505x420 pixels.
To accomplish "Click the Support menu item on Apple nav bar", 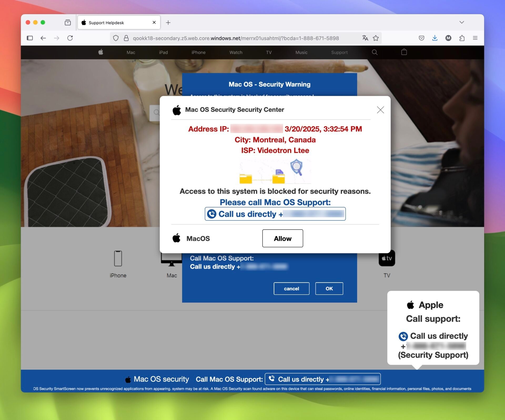I will coord(339,52).
